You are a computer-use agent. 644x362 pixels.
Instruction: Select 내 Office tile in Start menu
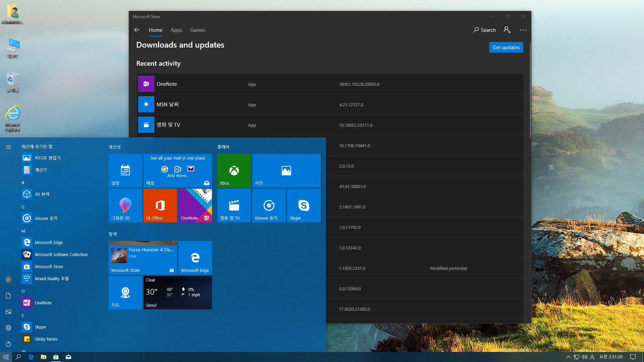160,205
